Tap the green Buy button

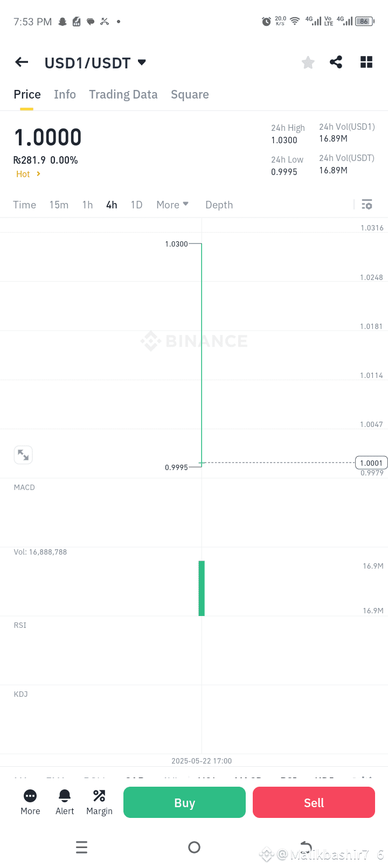(x=184, y=802)
